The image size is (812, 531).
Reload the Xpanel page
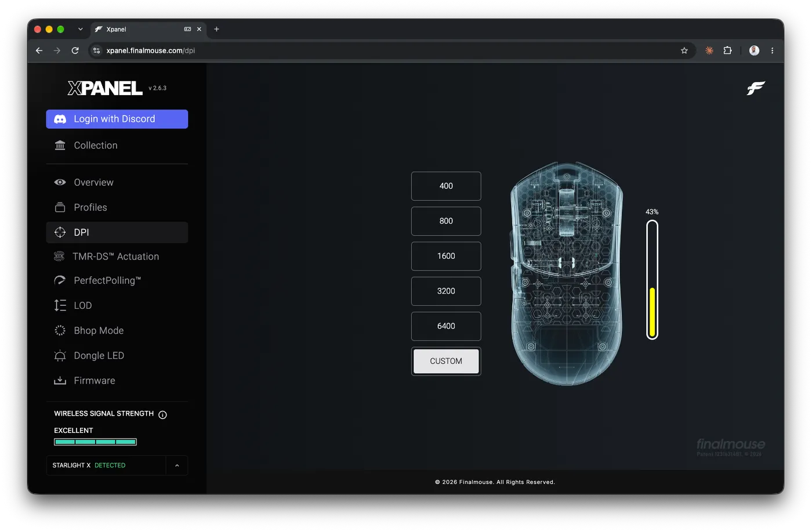tap(75, 50)
